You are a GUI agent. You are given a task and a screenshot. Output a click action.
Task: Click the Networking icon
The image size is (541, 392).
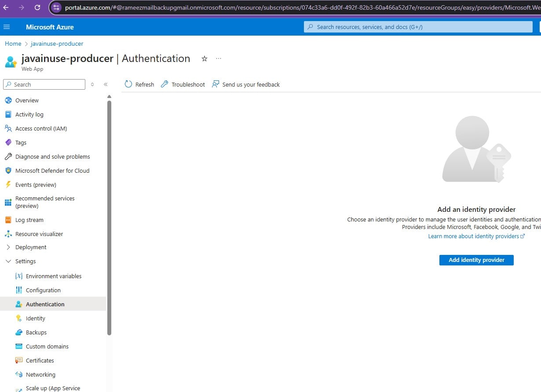point(18,374)
